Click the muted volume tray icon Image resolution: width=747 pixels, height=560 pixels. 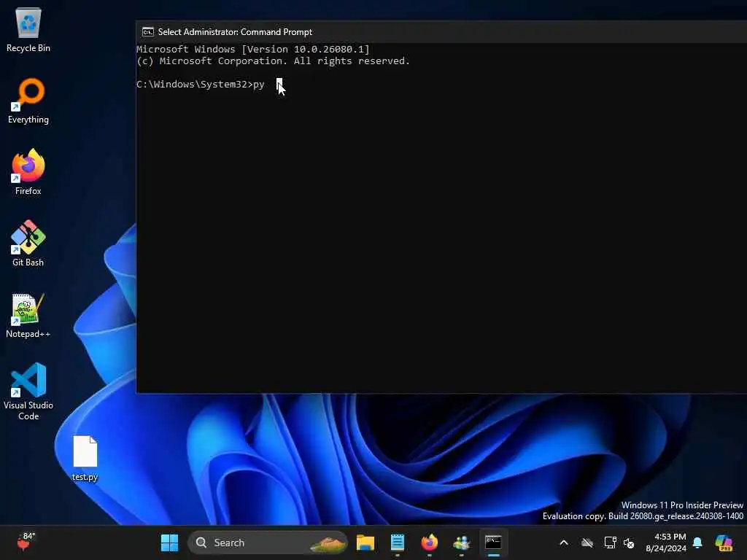[629, 542]
